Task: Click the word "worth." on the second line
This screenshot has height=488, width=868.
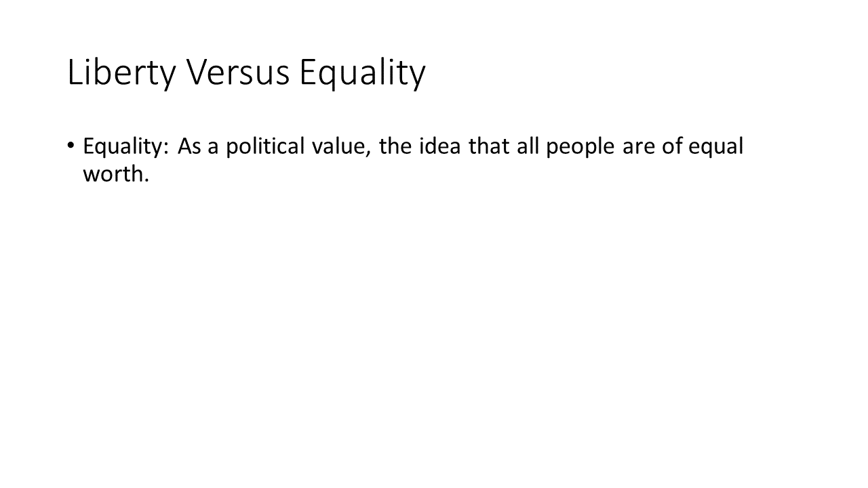Action: (x=115, y=174)
